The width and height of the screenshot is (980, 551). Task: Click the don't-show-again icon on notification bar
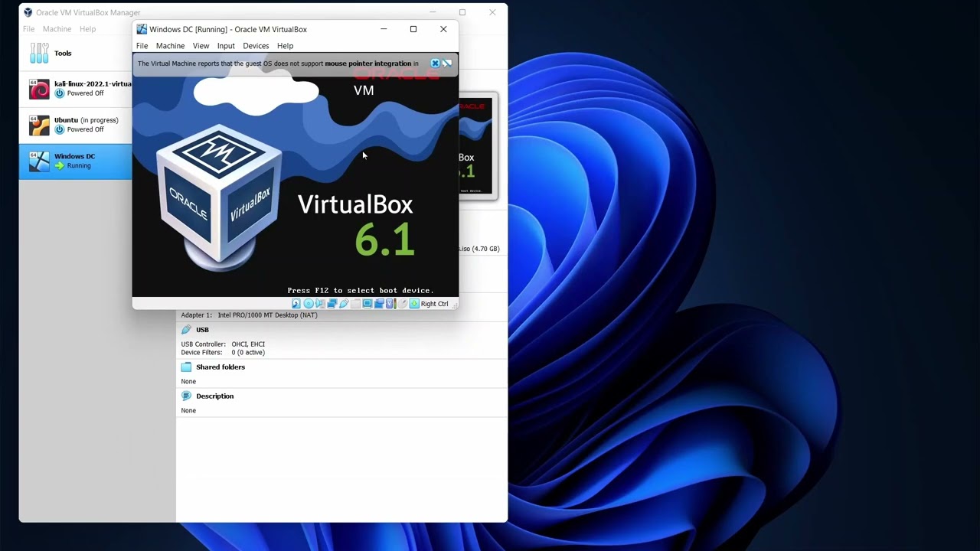click(x=447, y=64)
